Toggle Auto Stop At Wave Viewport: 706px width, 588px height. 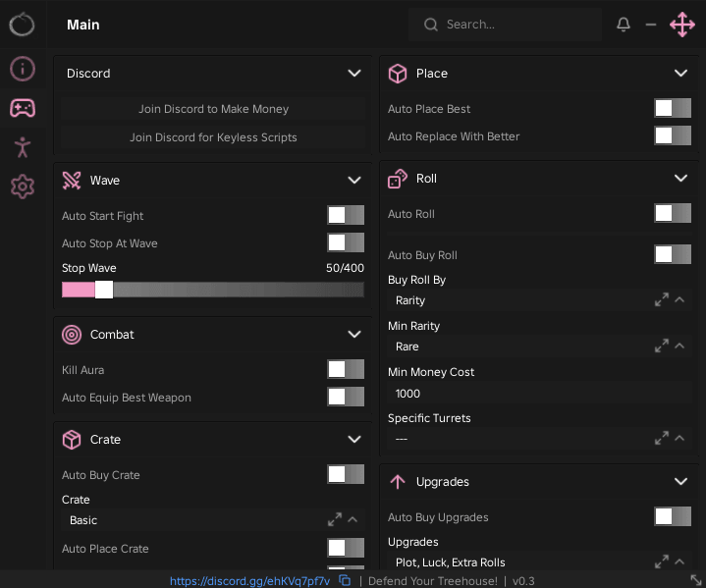pyautogui.click(x=346, y=242)
